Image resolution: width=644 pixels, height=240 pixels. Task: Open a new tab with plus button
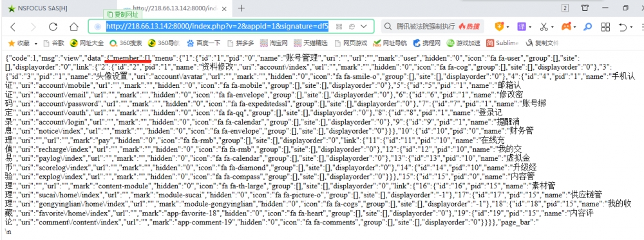pyautogui.click(x=241, y=8)
